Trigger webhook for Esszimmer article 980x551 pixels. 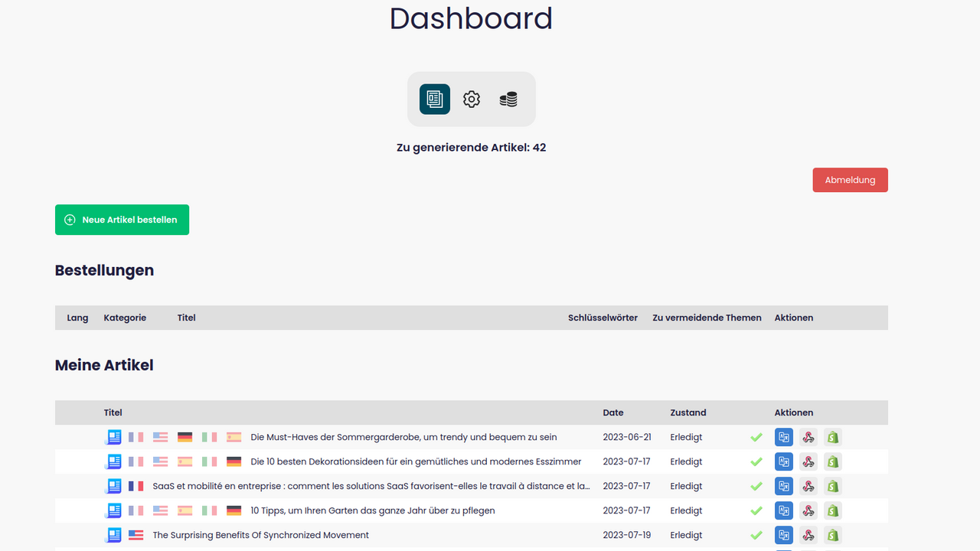point(808,461)
